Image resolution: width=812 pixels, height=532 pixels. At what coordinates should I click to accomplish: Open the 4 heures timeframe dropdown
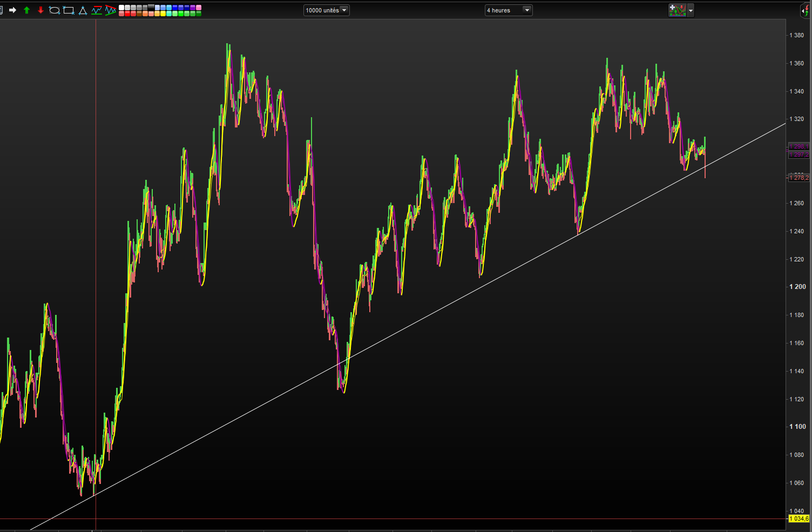[x=509, y=10]
